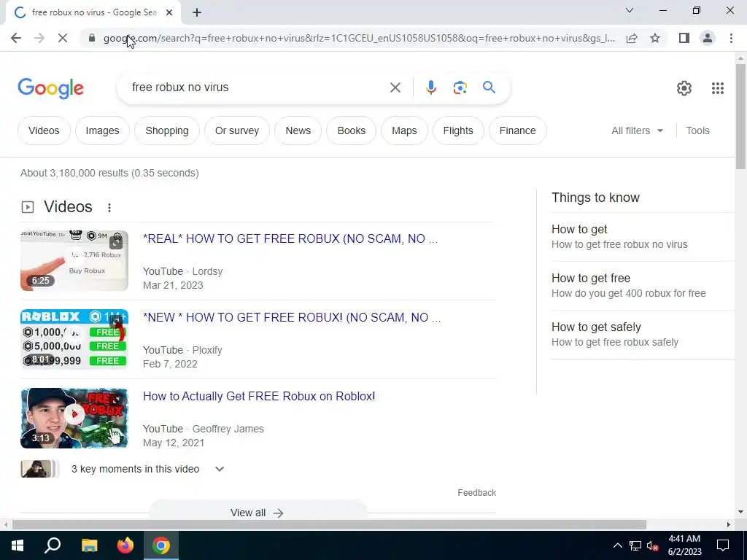Stop the page from loading
The height and width of the screenshot is (560, 747).
pos(63,38)
